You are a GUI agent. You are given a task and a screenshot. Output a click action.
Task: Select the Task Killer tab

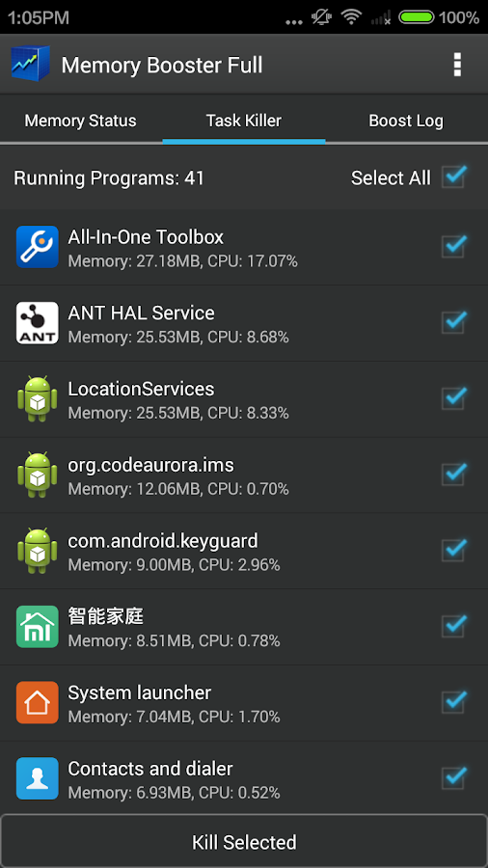pos(244,121)
